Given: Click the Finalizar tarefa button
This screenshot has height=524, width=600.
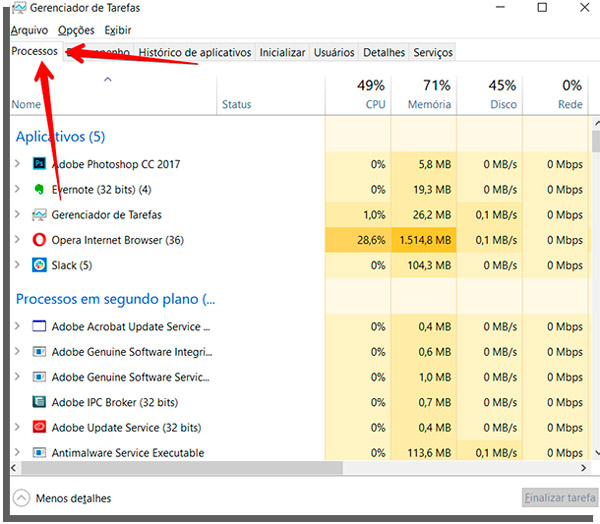Looking at the screenshot, I should [x=560, y=498].
